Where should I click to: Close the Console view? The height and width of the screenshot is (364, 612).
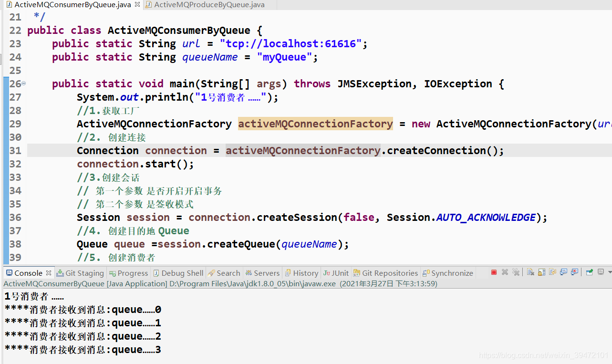(49, 273)
